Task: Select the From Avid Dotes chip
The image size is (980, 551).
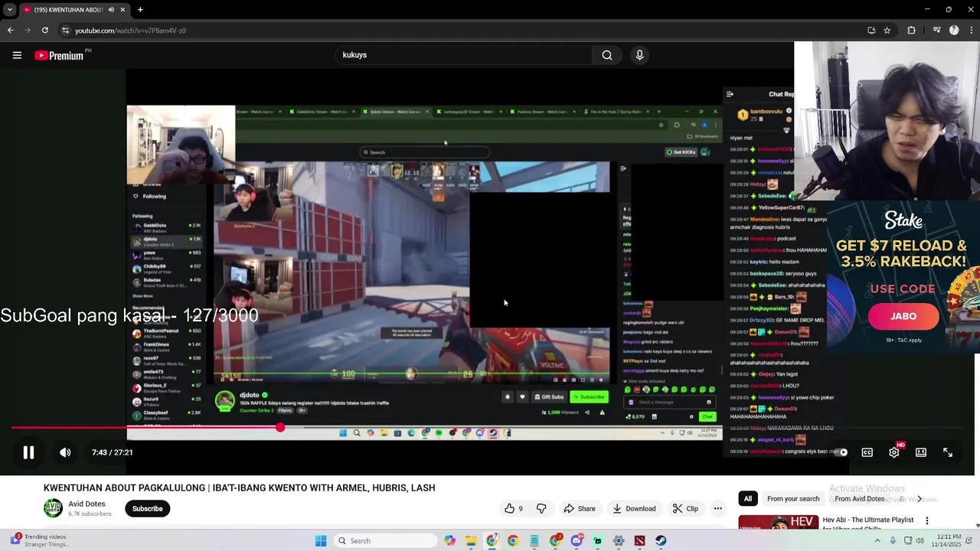Action: 860,499
